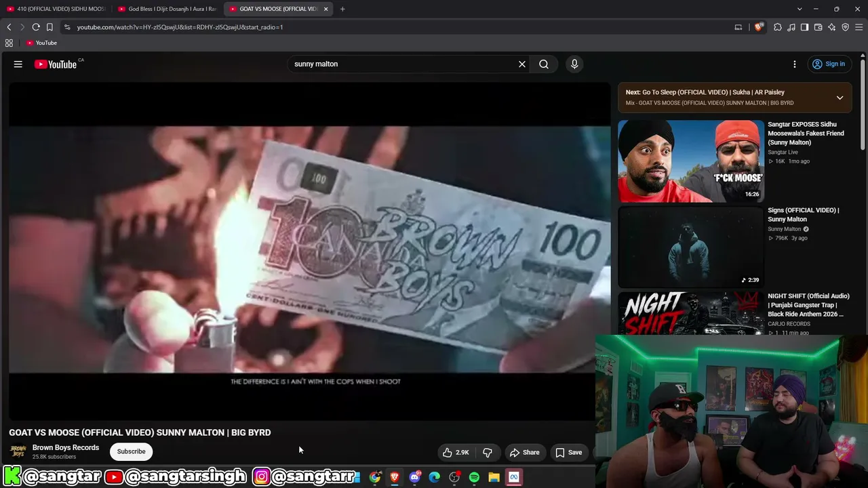The height and width of the screenshot is (488, 868).
Task: Dislike the video with thumbs down
Action: pyautogui.click(x=488, y=452)
